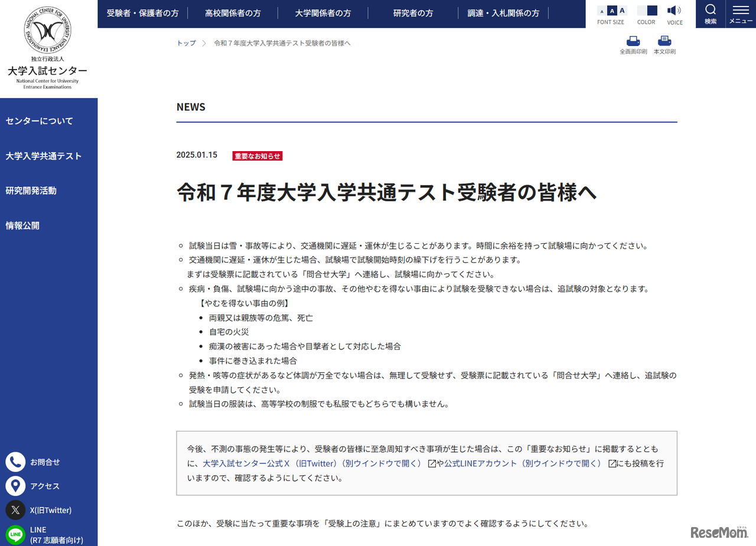Screen dimensions: 756x546
Task: Open アクセス via the location pin icon
Action: click(15, 486)
